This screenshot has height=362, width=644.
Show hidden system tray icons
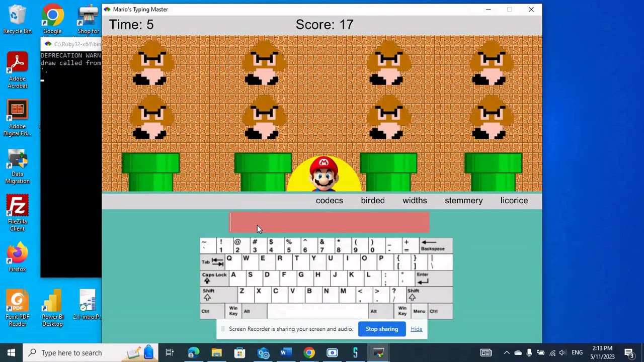(507, 352)
